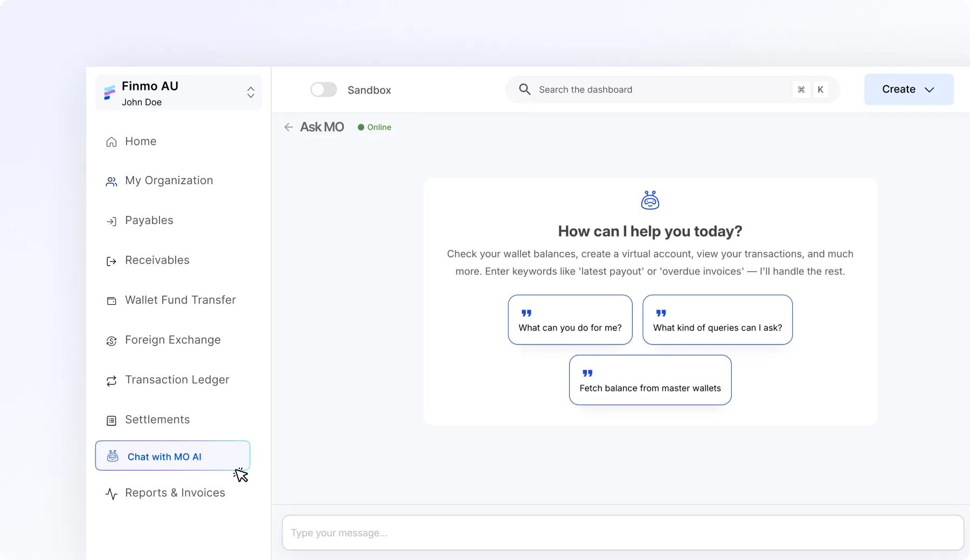Click the Receivables exit-arrow icon

point(112,261)
